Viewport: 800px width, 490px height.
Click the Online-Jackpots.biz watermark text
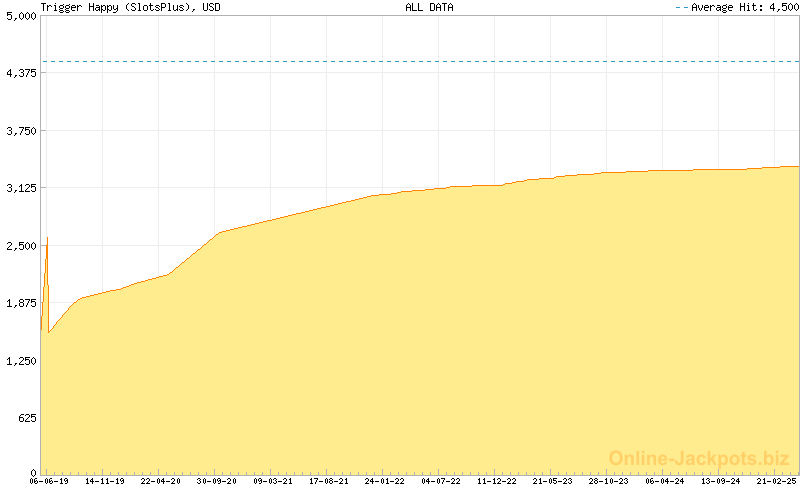click(699, 458)
